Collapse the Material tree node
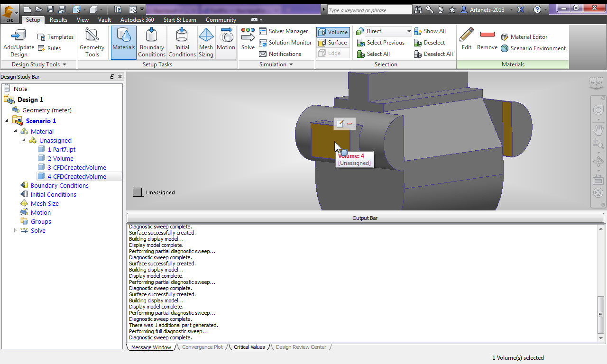 pos(15,131)
